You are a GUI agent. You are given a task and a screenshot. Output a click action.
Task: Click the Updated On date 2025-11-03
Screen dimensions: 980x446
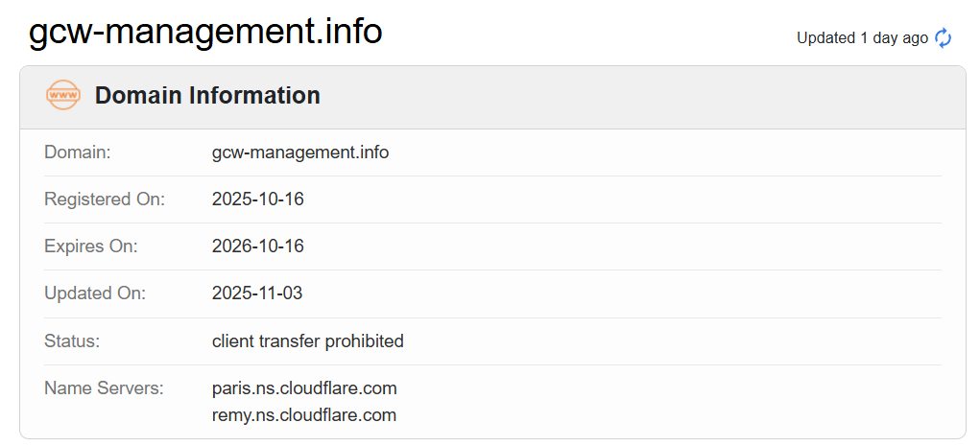tap(257, 293)
